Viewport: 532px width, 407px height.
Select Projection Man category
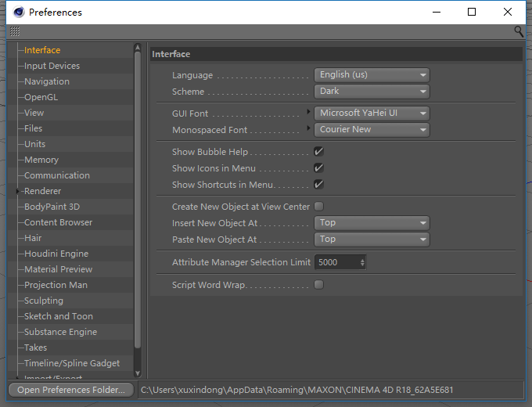pos(56,285)
